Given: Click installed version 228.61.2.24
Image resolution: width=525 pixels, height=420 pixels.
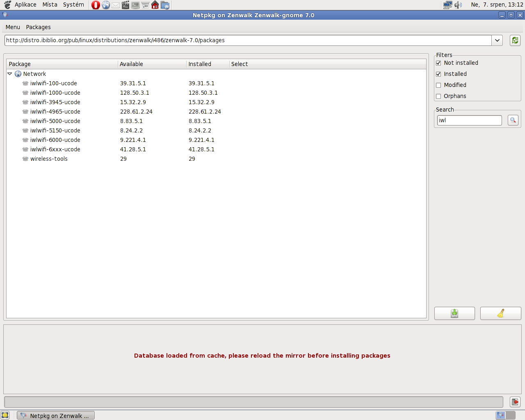Looking at the screenshot, I should (x=205, y=112).
